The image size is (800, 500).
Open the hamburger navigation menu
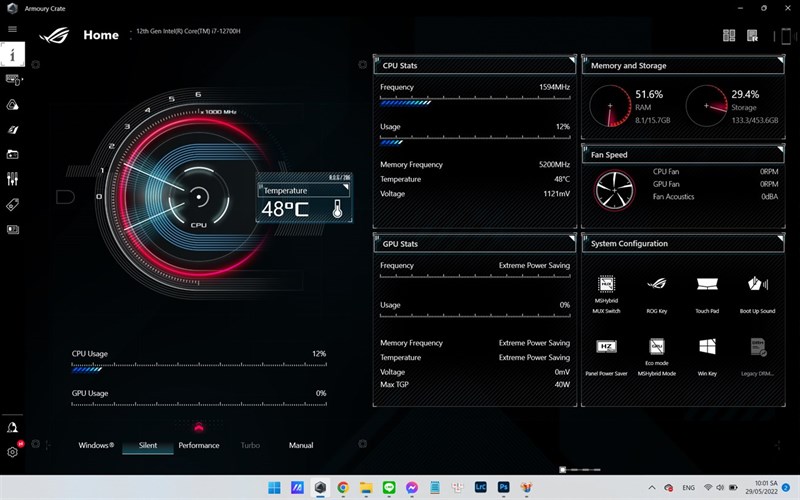point(13,29)
